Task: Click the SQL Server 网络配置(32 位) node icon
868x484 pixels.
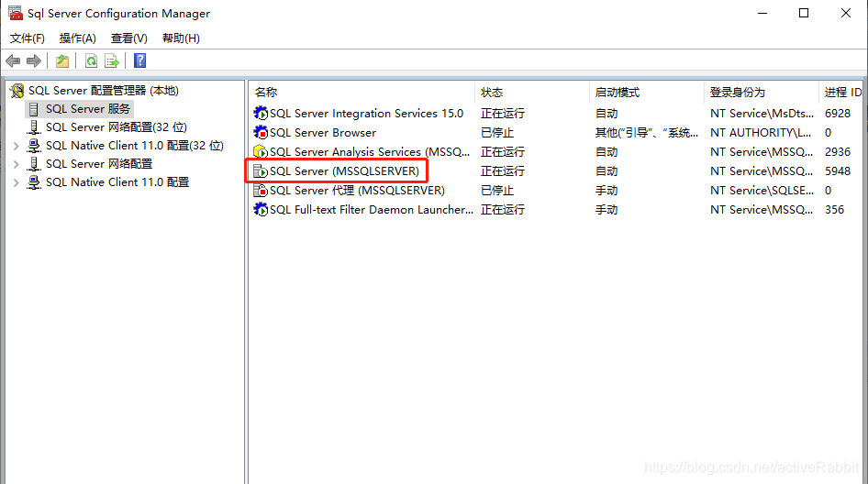Action: pos(34,127)
